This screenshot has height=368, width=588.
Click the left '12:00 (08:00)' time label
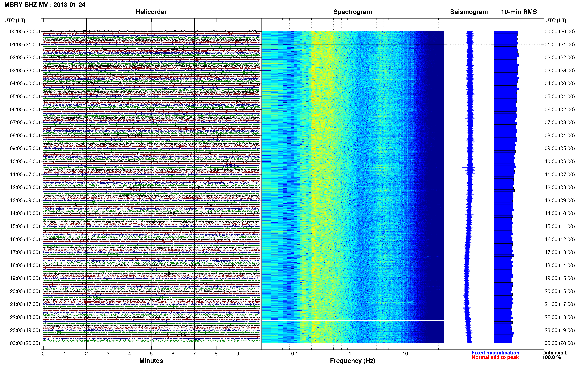(x=25, y=187)
